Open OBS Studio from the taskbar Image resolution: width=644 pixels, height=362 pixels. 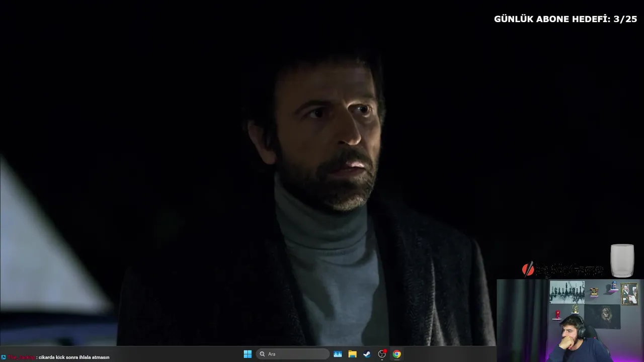[x=382, y=354]
